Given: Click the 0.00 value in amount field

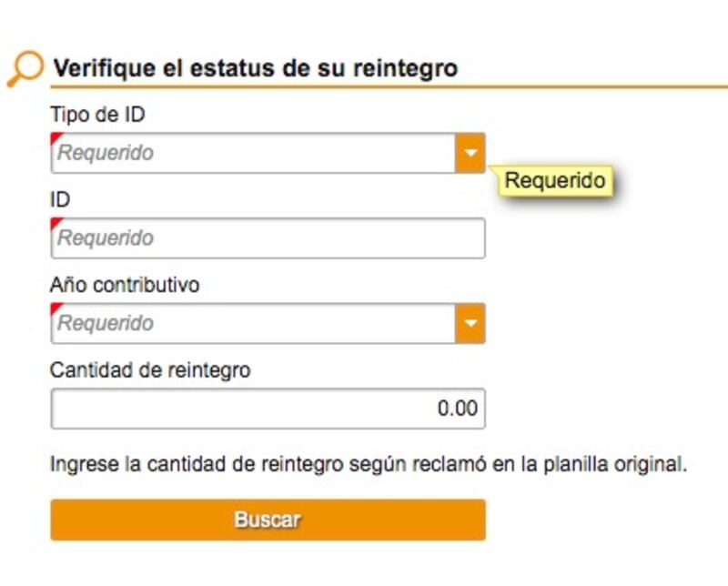Looking at the screenshot, I should pos(458,409).
